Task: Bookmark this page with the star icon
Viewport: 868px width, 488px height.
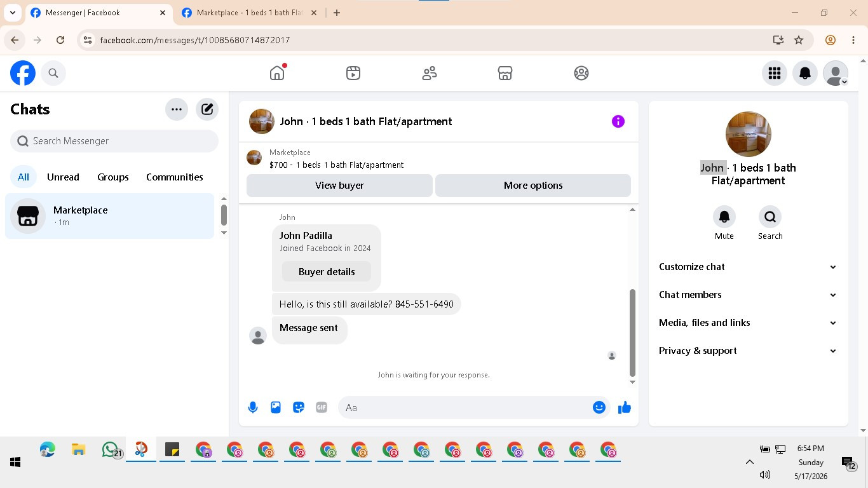Action: [x=799, y=40]
